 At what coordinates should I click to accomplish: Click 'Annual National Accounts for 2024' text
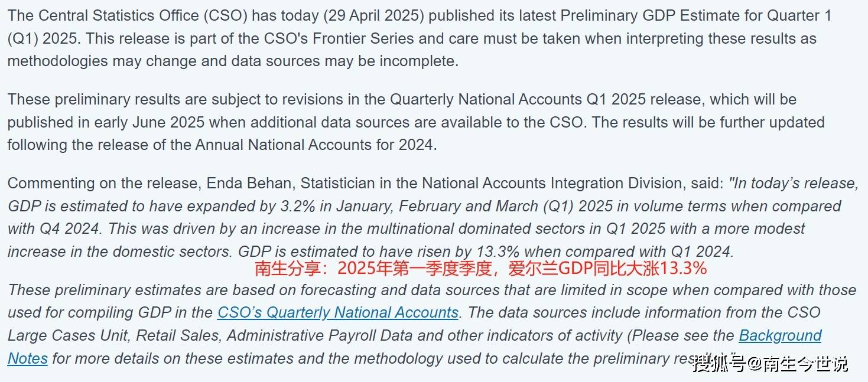pos(315,145)
